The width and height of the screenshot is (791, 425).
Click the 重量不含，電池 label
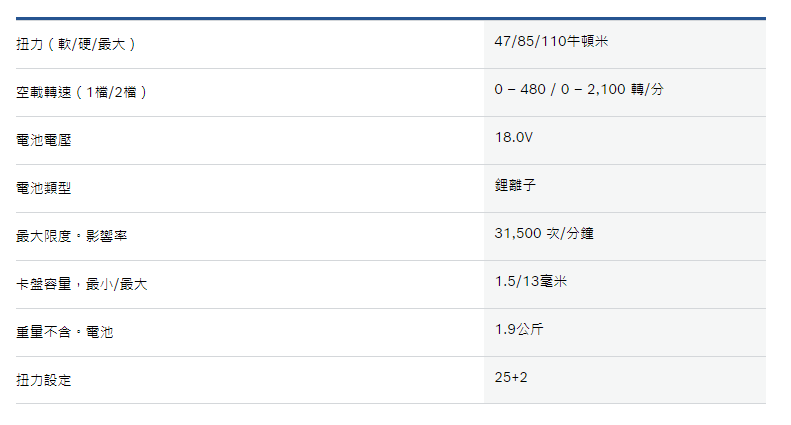(x=65, y=332)
